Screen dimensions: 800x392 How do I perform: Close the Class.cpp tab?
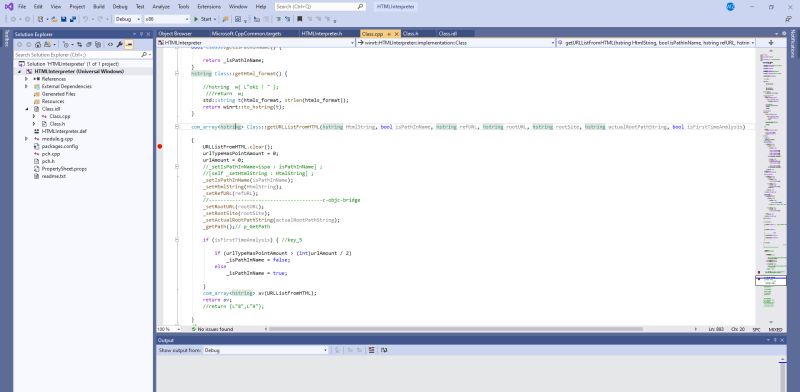(396, 34)
